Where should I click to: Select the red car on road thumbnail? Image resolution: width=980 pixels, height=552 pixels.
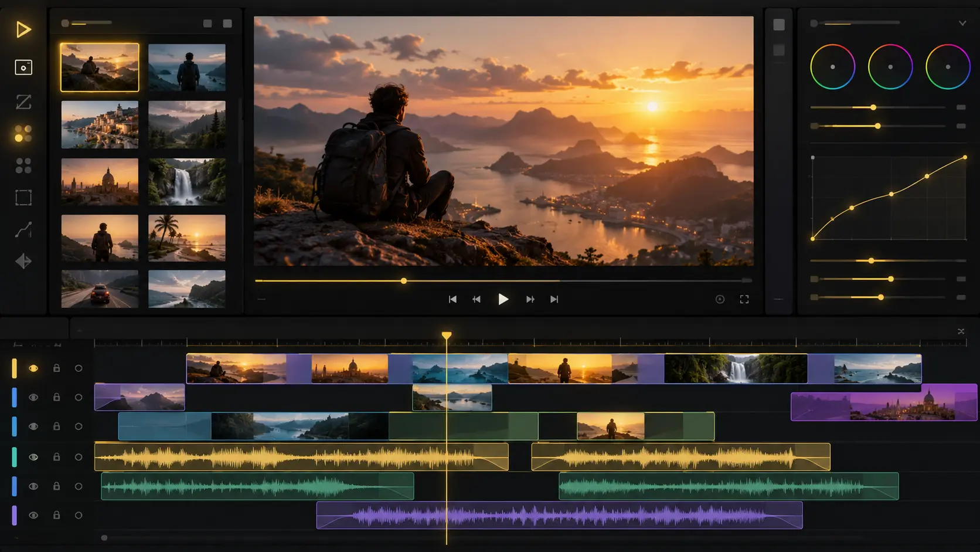coord(100,289)
